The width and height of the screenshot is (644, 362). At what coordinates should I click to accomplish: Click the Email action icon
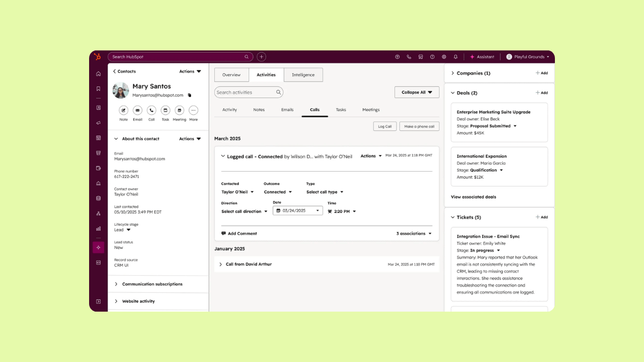[137, 110]
